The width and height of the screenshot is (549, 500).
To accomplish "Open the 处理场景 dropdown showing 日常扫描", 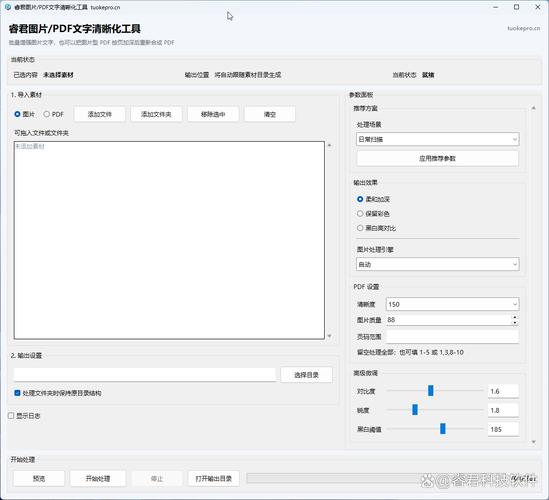I will [x=438, y=139].
